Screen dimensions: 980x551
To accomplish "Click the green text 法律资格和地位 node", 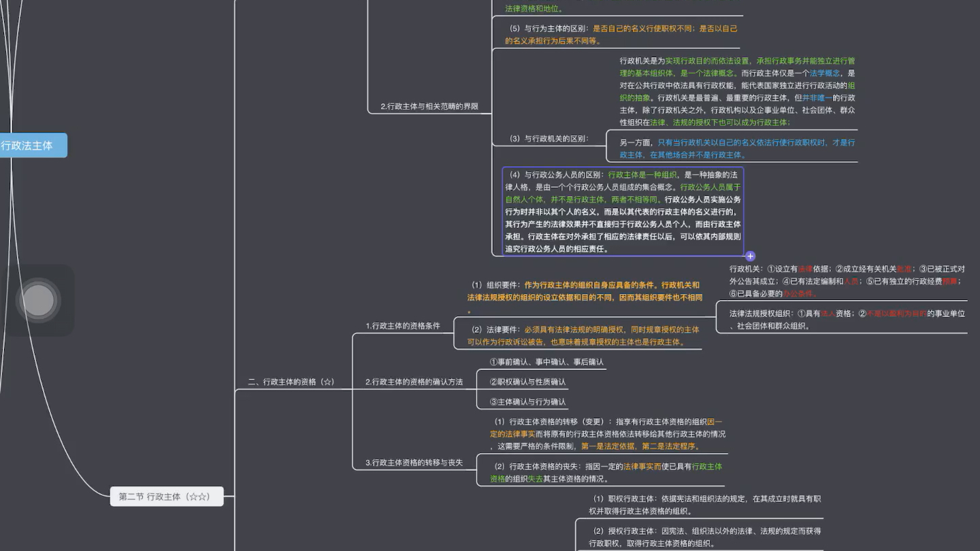I will click(x=534, y=9).
